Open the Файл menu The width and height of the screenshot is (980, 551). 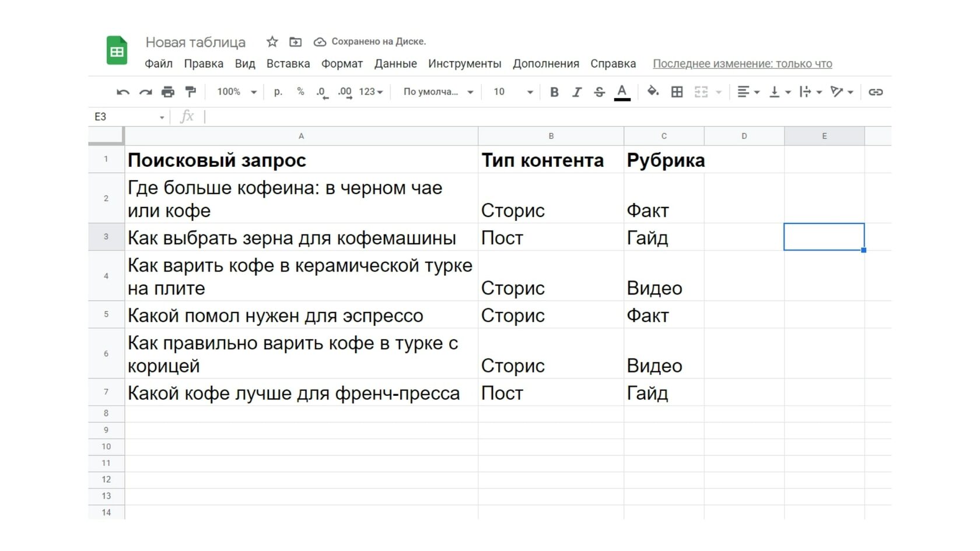coord(159,64)
